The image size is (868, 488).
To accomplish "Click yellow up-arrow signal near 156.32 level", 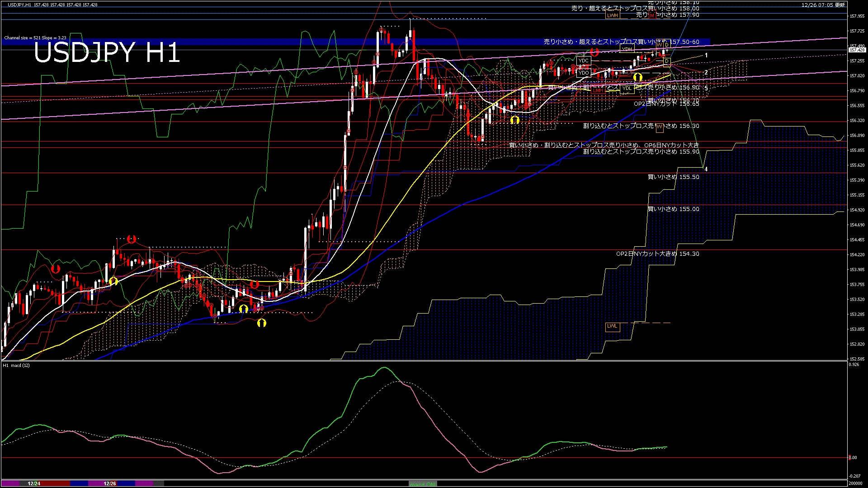I will [514, 120].
